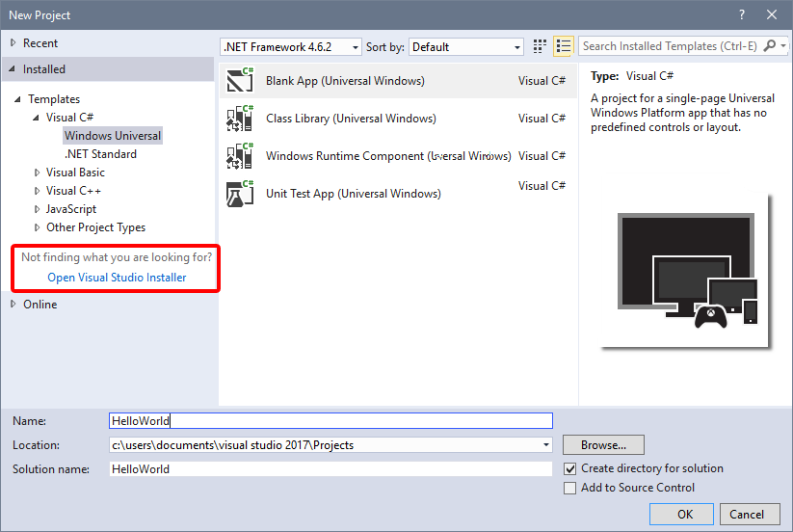This screenshot has width=793, height=532.
Task: Click the Installed label
Action: point(44,68)
